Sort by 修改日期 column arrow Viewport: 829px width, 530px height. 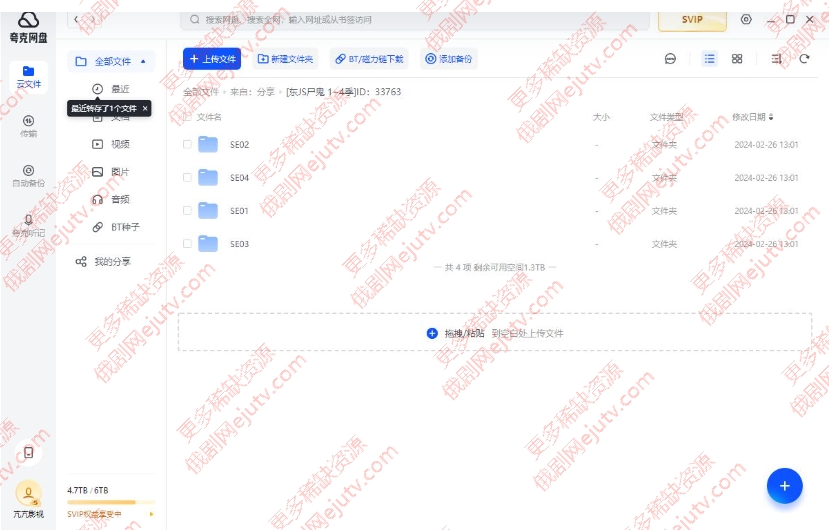pos(771,117)
